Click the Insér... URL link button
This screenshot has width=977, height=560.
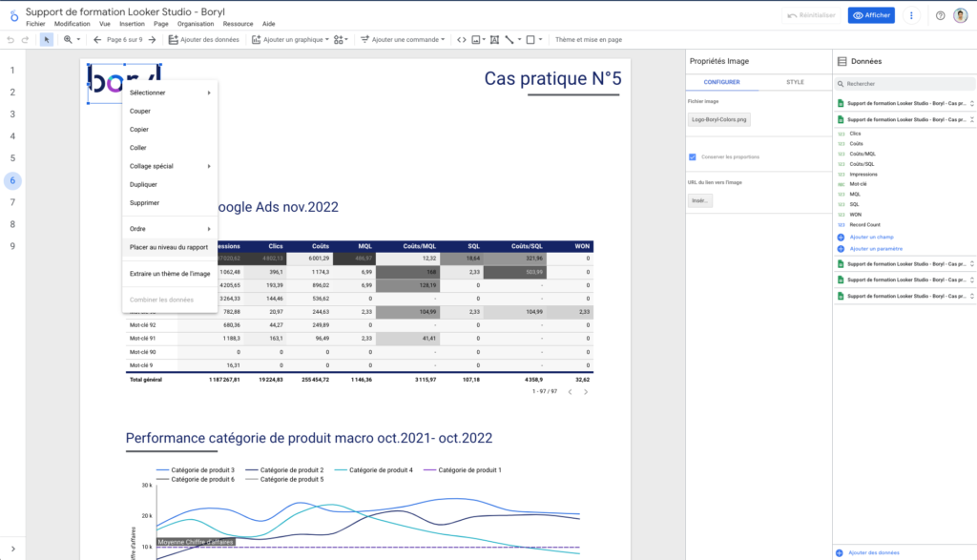699,200
